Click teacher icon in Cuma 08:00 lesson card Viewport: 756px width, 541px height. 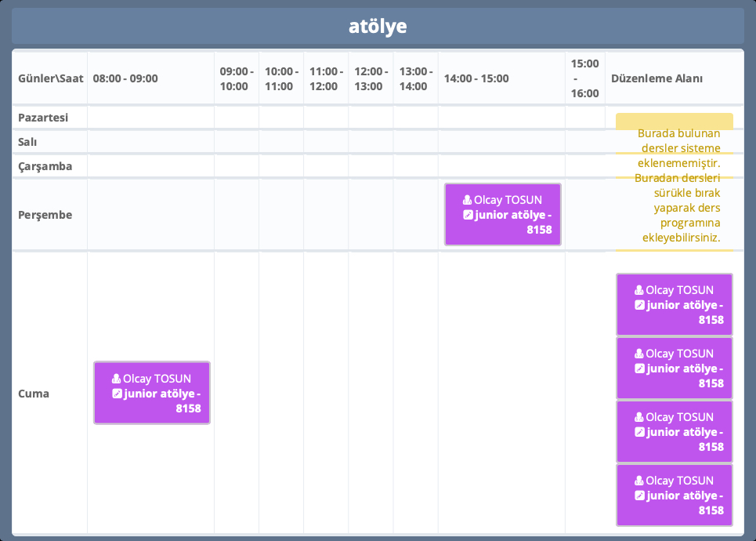117,378
